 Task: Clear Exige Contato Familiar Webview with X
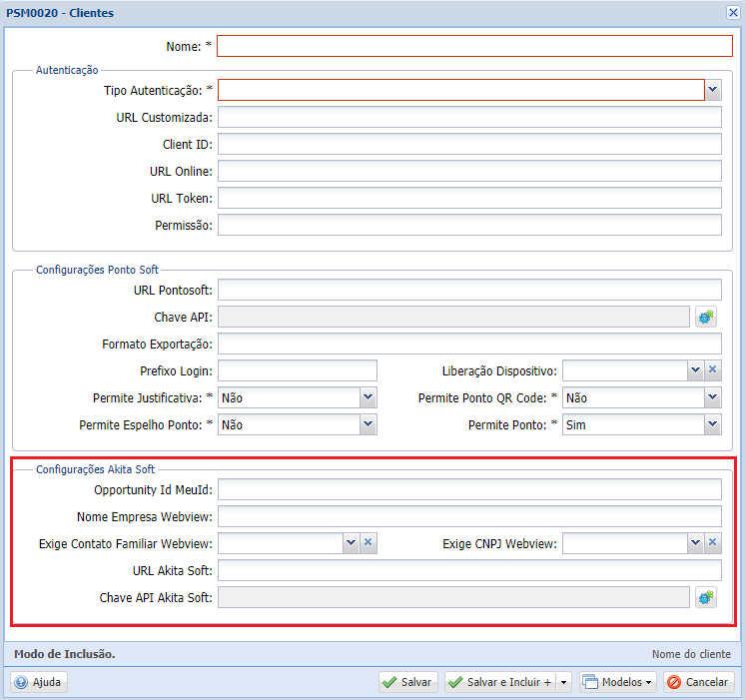click(368, 542)
